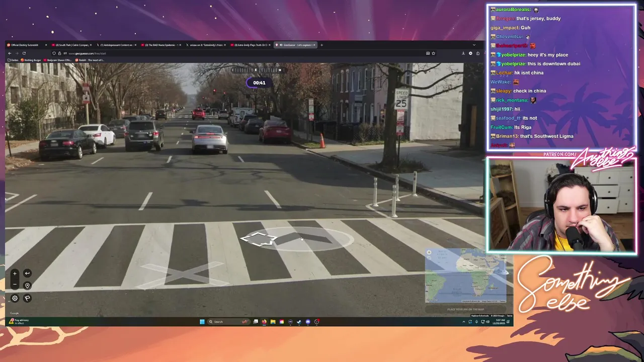644x362 pixels.
Task: Click chat message 'that's Southwest Ligma'
Action: (546, 136)
